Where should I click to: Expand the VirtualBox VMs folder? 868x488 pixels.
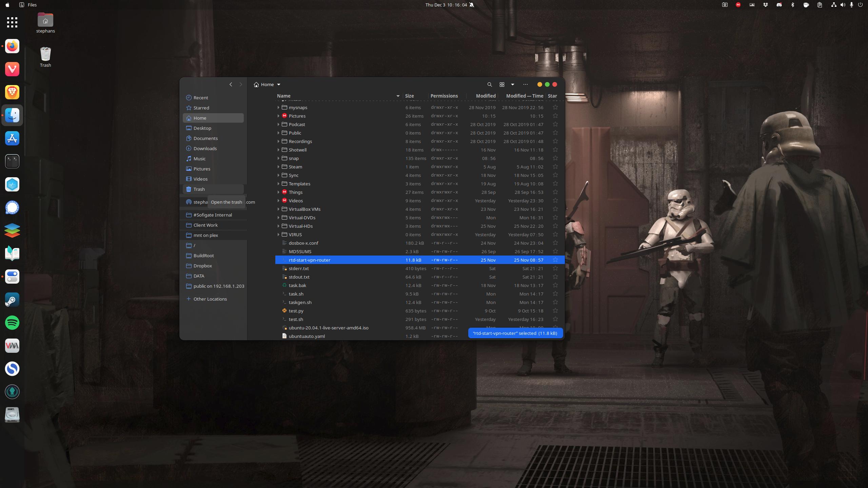click(x=278, y=209)
